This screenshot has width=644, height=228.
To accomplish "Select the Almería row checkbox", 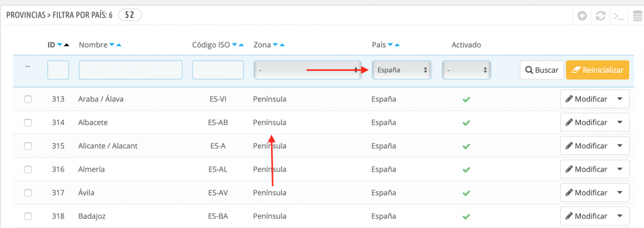I will tap(28, 169).
